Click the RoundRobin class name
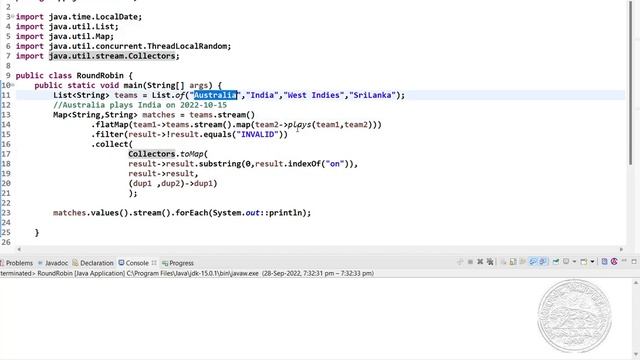The height and width of the screenshot is (360, 640). 100,76
